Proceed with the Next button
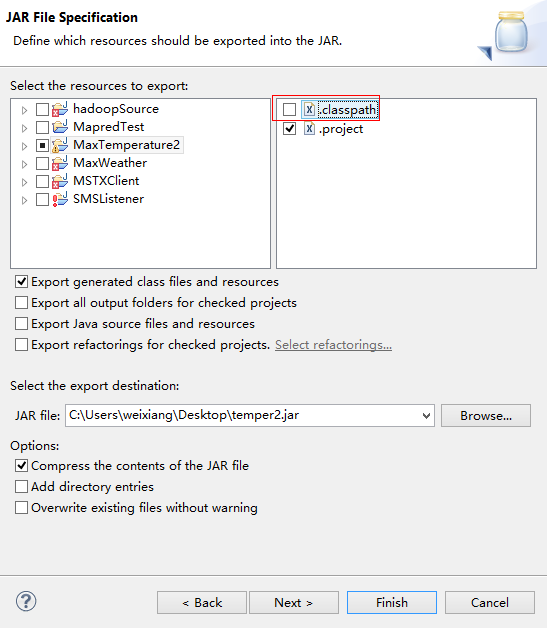 click(x=294, y=602)
